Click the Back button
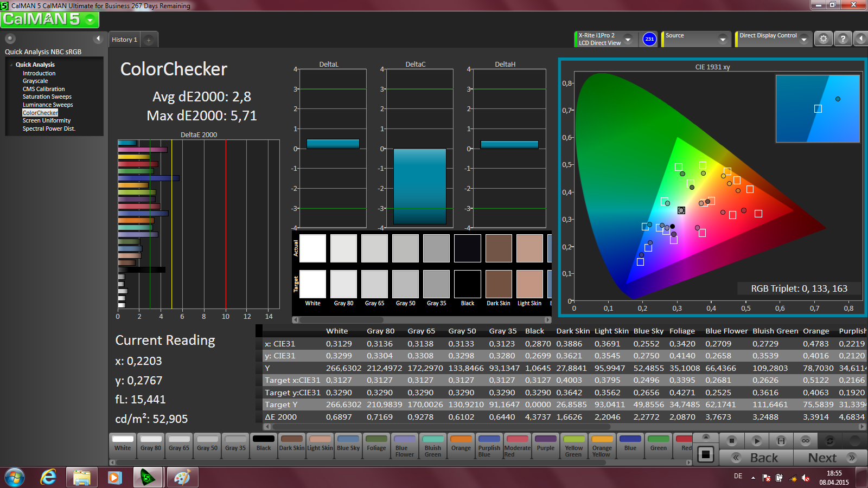The image size is (868, 488). 756,458
